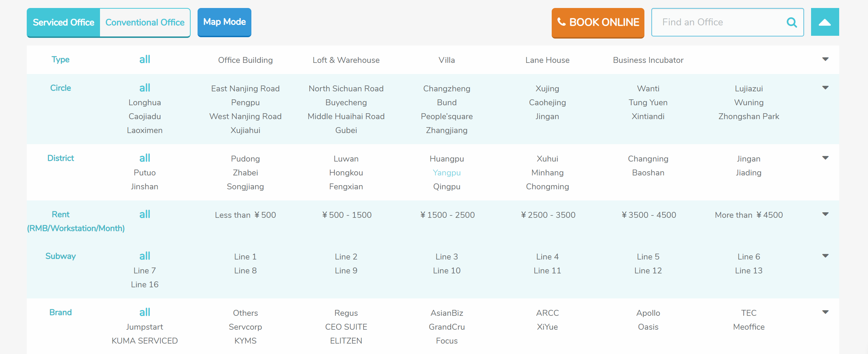Expand the Type filter row arrow
The height and width of the screenshot is (354, 868).
pos(826,59)
